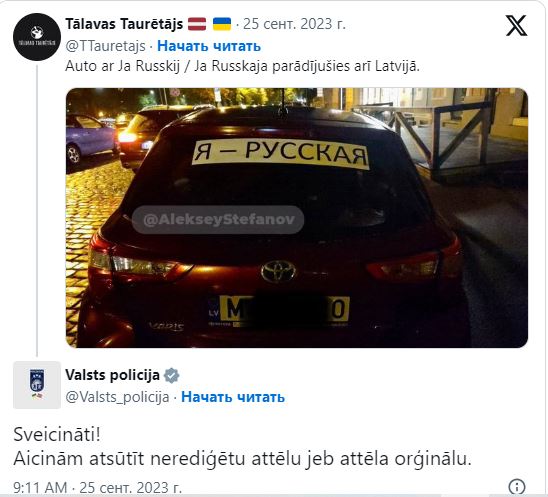Viewport: 548px width, 497px height.
Task: Click the police reply text starting Sveicināti
Action: coord(243,447)
